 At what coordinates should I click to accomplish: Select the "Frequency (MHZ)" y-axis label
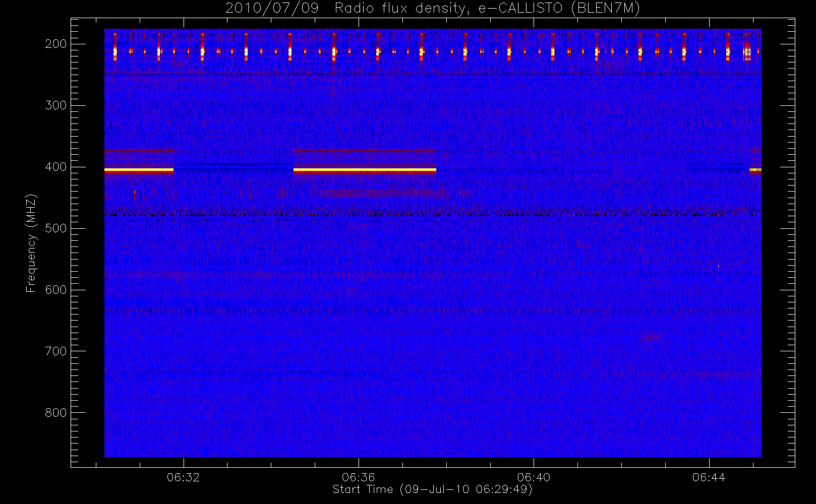(31, 243)
